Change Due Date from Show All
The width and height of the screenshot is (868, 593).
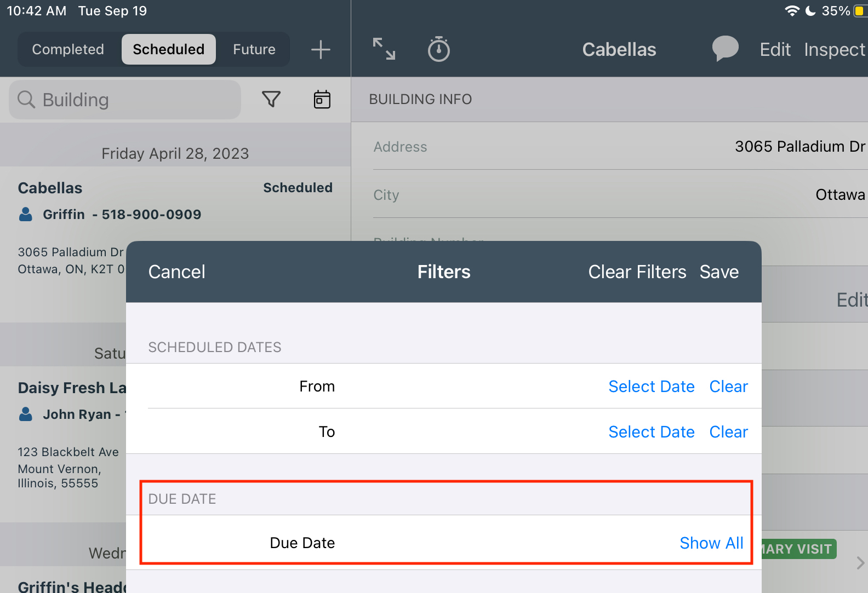click(711, 543)
